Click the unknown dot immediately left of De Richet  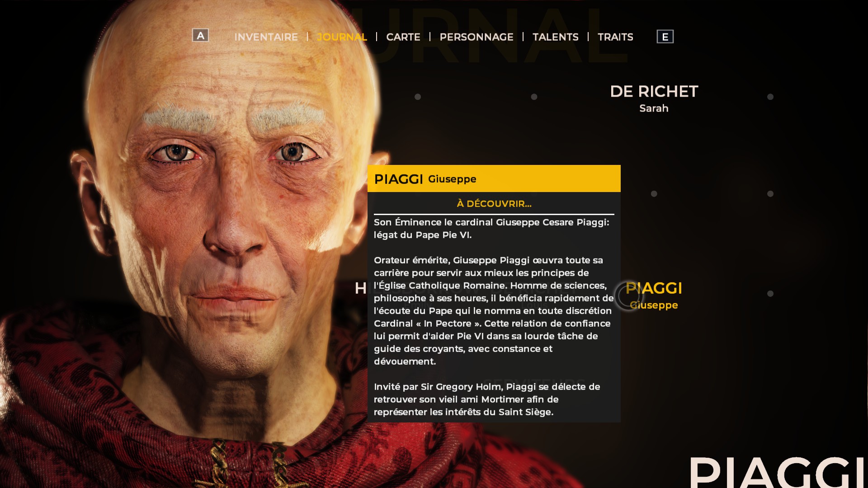534,97
